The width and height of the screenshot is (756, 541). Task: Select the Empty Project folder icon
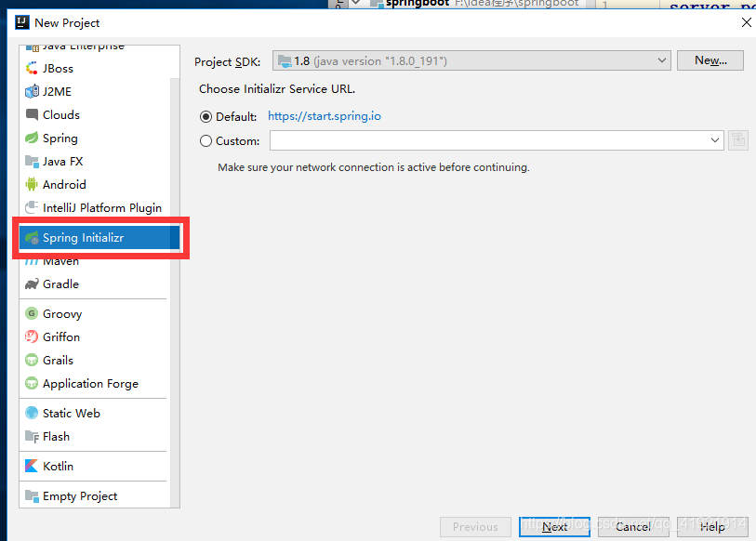(32, 495)
